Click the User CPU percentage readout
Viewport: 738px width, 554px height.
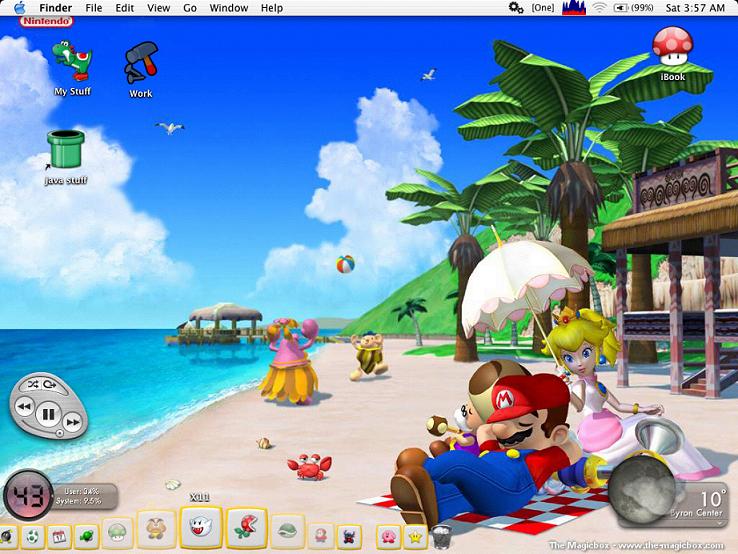(81, 491)
